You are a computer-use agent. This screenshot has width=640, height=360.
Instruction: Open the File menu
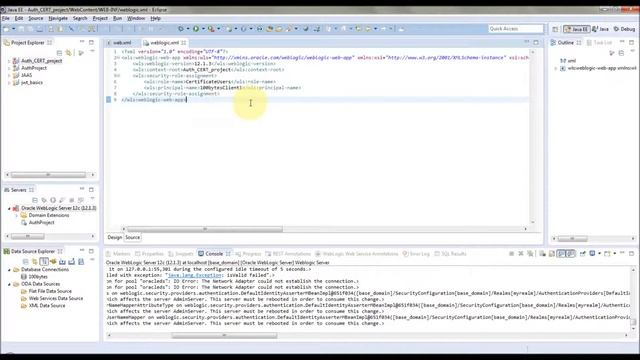[x=6, y=18]
